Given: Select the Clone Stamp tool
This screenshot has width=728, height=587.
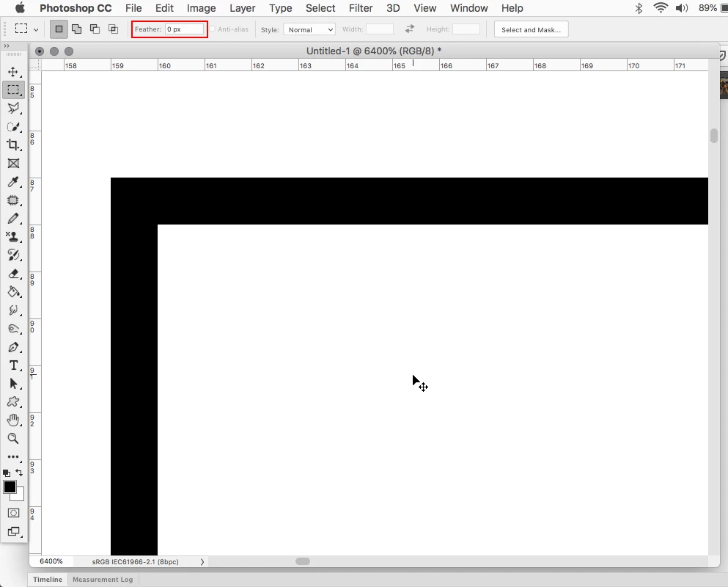Looking at the screenshot, I should (13, 236).
